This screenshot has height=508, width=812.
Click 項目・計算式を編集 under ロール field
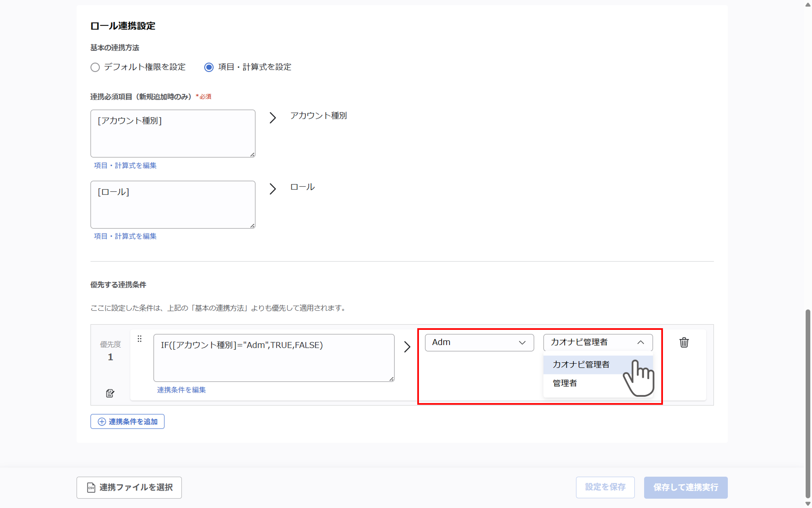(125, 236)
